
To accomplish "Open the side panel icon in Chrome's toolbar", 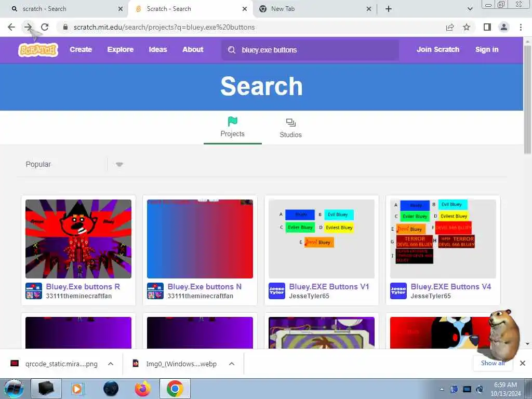I will 487,27.
